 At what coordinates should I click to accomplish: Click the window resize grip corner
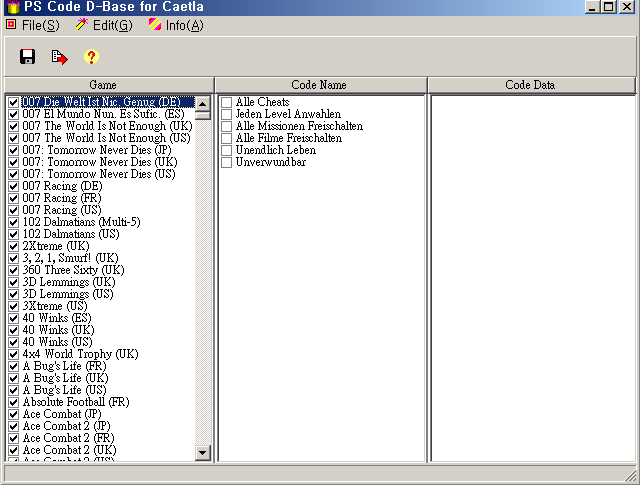(x=631, y=475)
